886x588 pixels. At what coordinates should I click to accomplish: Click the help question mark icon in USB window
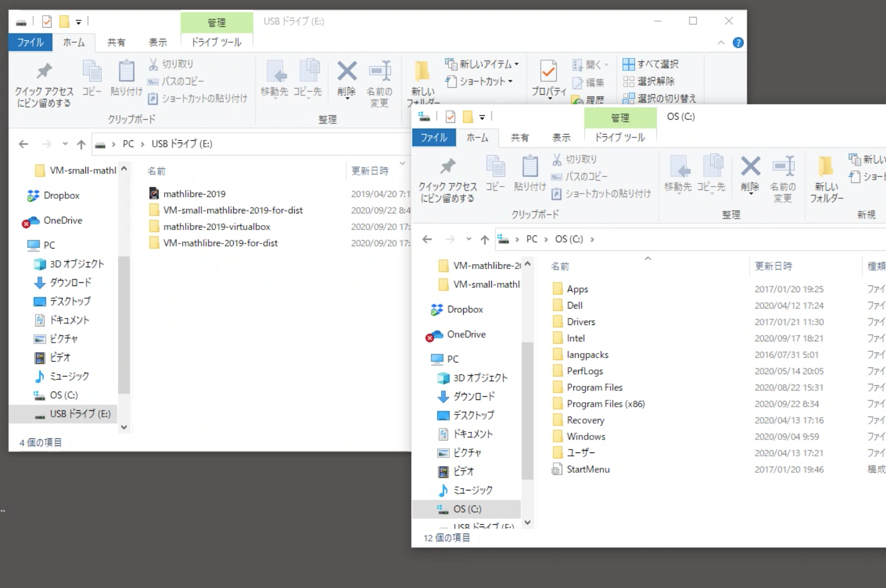[738, 43]
